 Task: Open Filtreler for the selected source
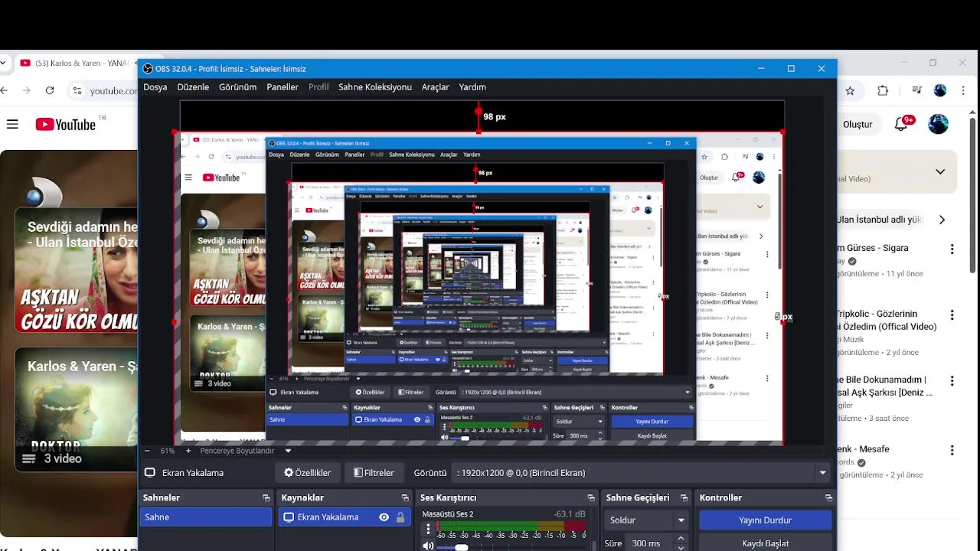(374, 473)
